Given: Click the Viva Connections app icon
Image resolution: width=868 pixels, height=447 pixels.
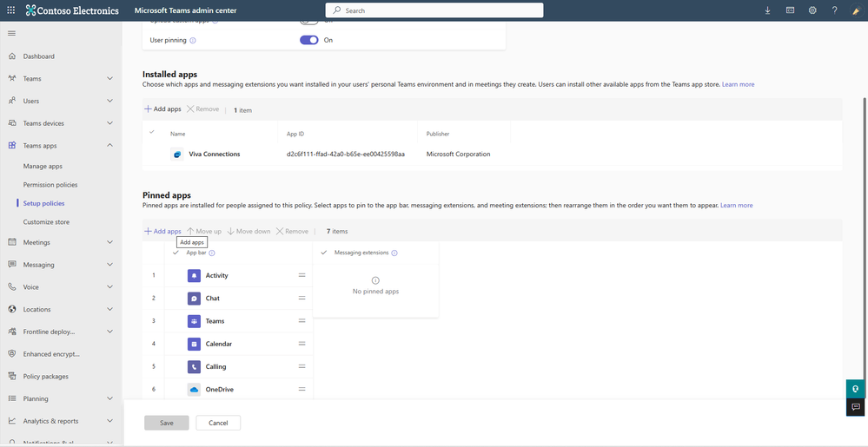Looking at the screenshot, I should click(x=176, y=154).
